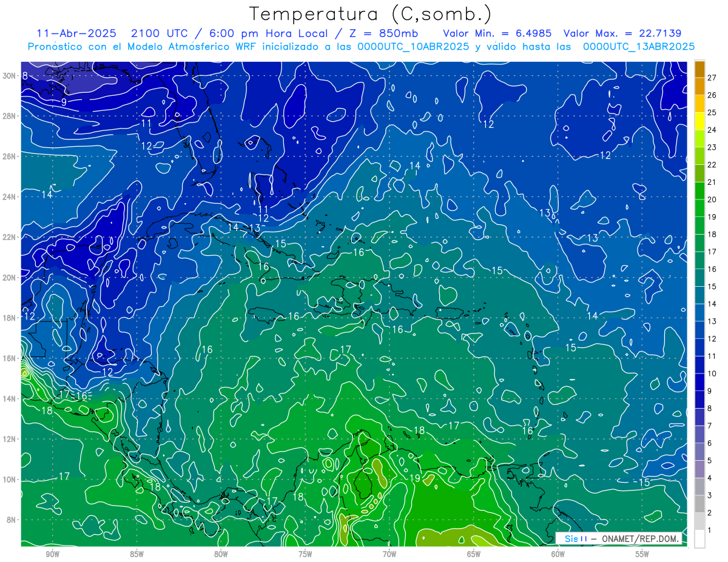Click the 10 label on the color scale
The image size is (728, 562).
tap(712, 373)
